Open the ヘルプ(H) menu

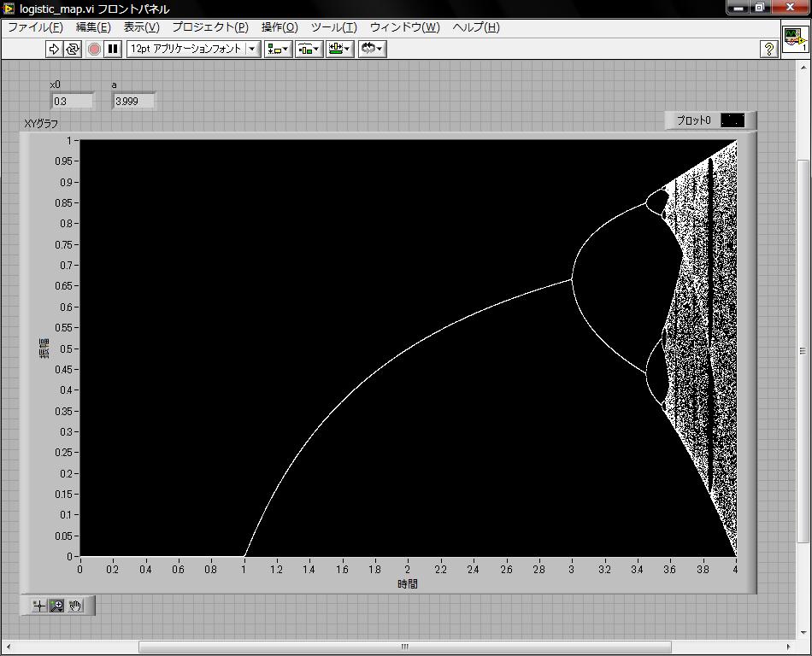point(476,27)
